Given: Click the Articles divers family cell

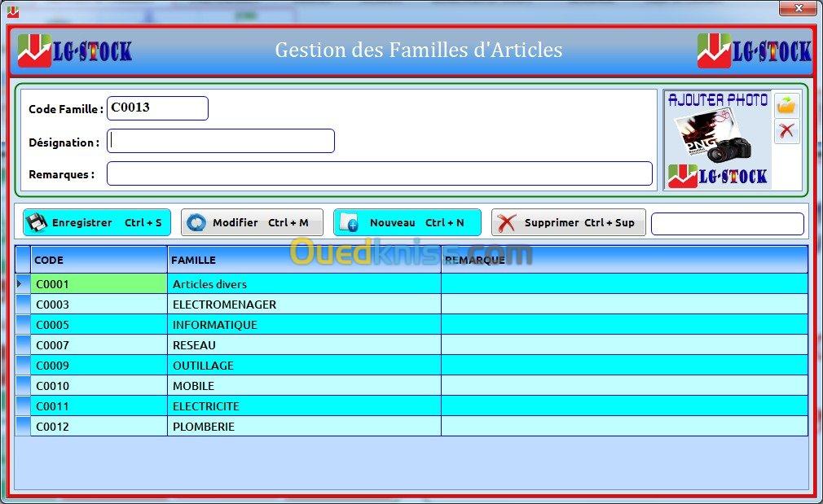Looking at the screenshot, I should point(304,283).
